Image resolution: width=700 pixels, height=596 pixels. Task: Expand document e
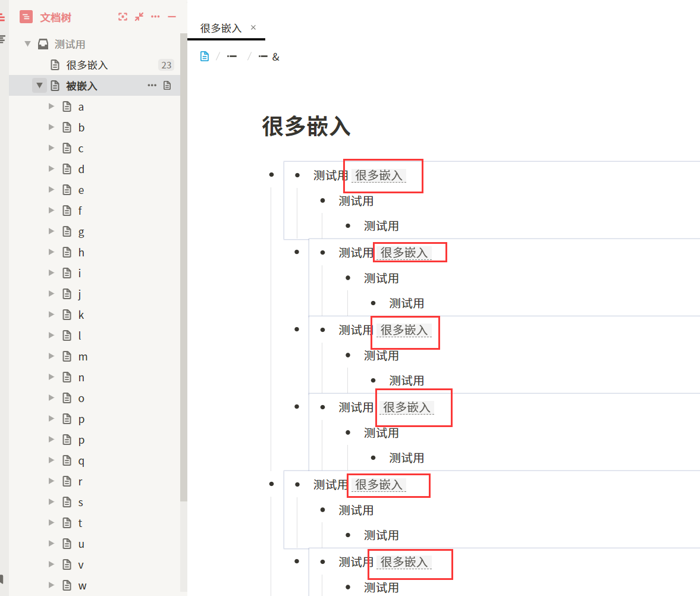click(x=51, y=189)
